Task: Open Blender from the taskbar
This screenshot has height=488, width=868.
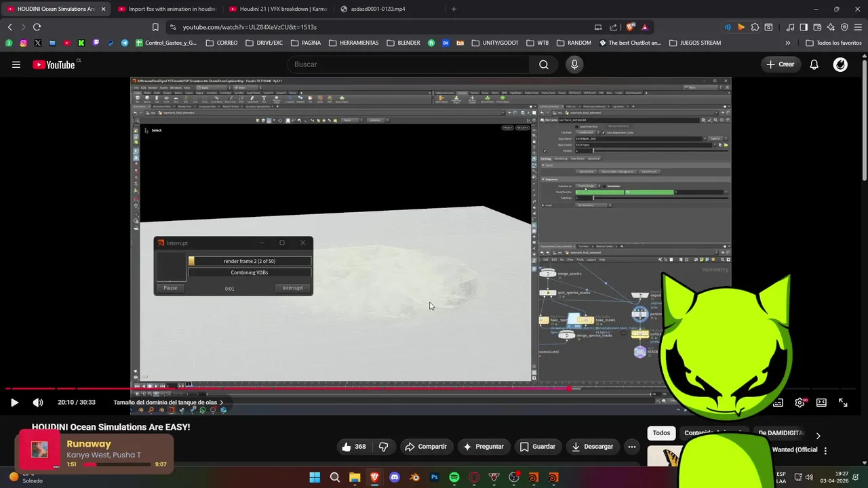Action: 414,477
